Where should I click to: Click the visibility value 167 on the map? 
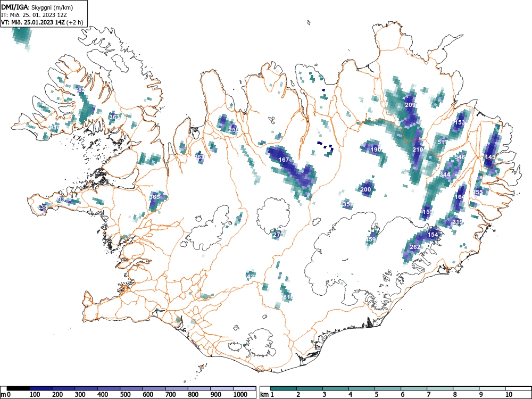click(284, 160)
